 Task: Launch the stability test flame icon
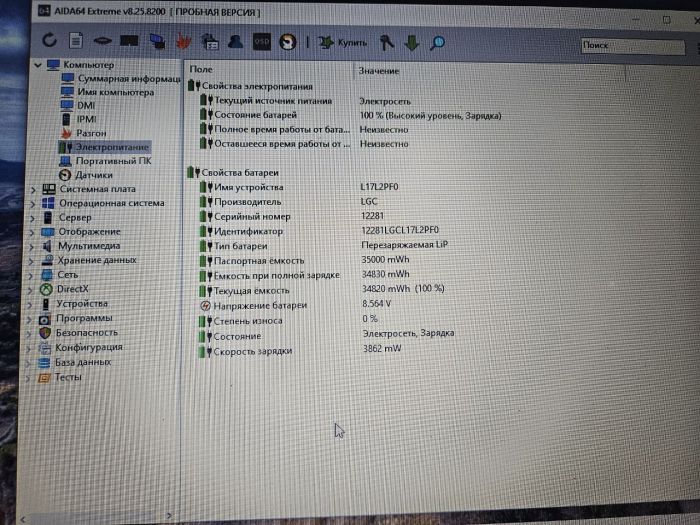coord(183,42)
